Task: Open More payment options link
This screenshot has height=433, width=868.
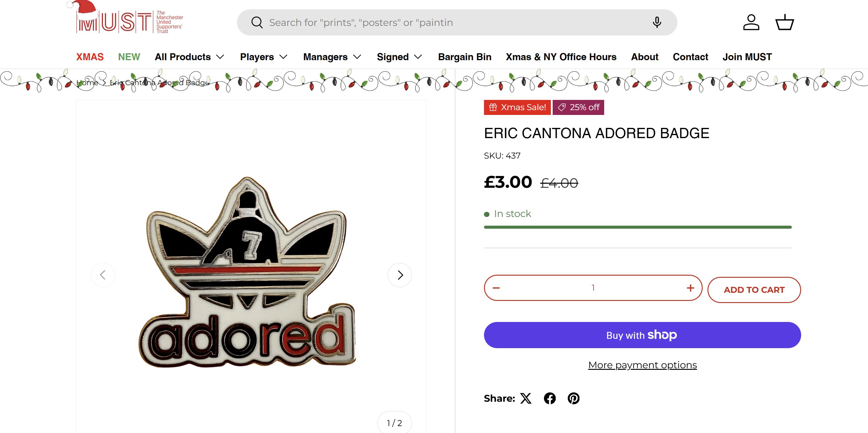Action: pos(642,365)
